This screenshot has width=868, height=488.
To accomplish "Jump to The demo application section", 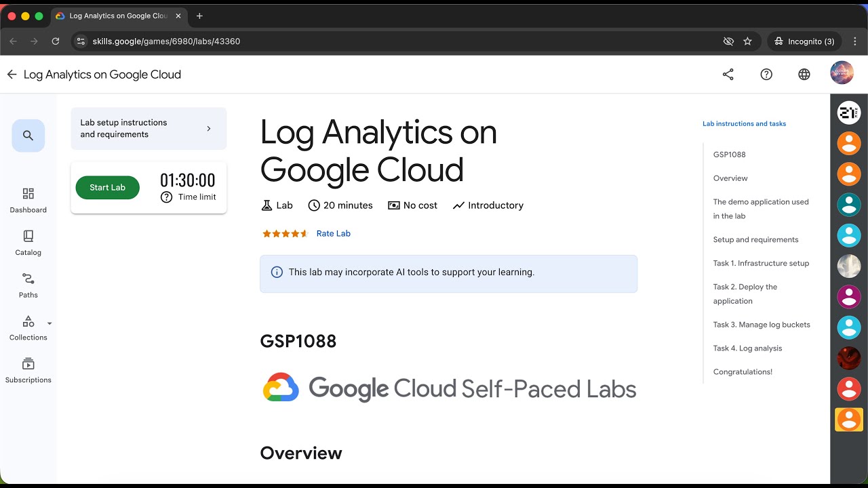I will pyautogui.click(x=761, y=209).
